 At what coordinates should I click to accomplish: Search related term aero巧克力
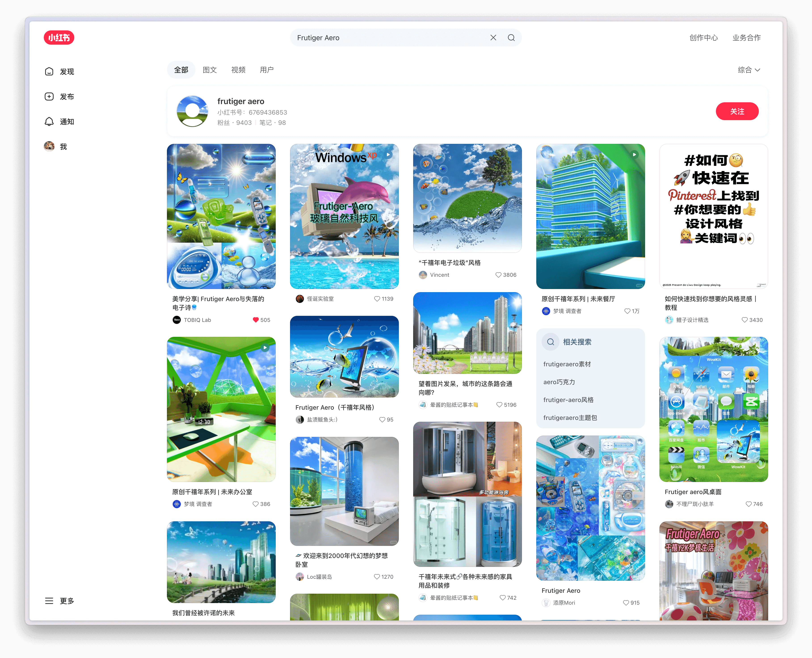[x=559, y=382]
